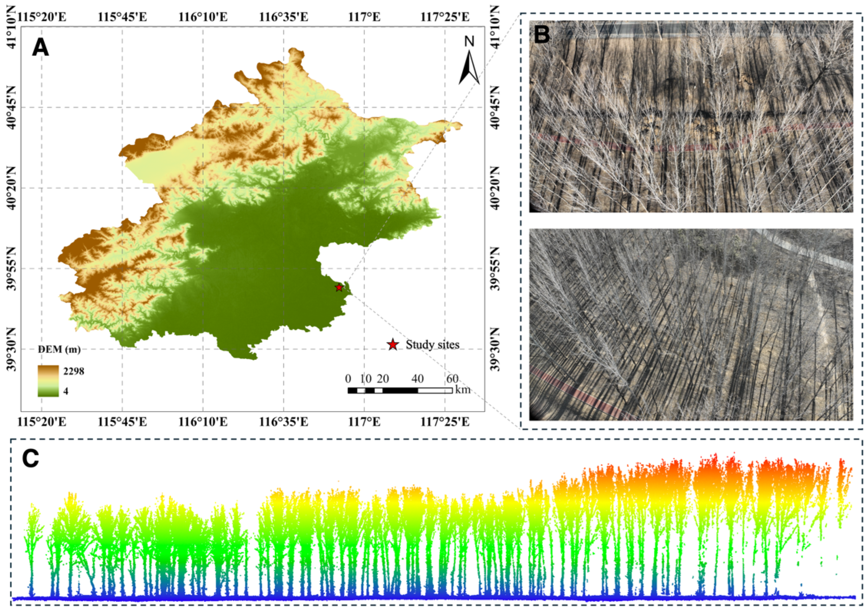This screenshot has height=613, width=868.
Task: Click the lower aerial forest photo
Action: (x=691, y=324)
